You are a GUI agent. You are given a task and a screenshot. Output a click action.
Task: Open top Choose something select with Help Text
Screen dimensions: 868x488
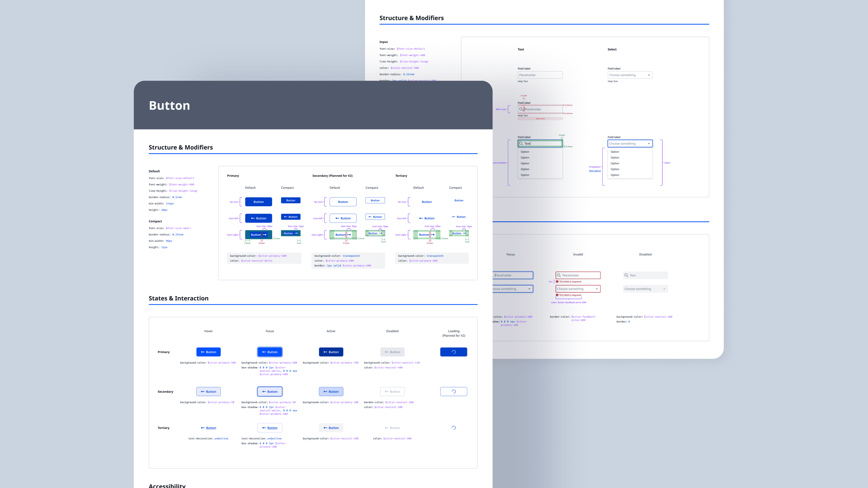(x=630, y=75)
